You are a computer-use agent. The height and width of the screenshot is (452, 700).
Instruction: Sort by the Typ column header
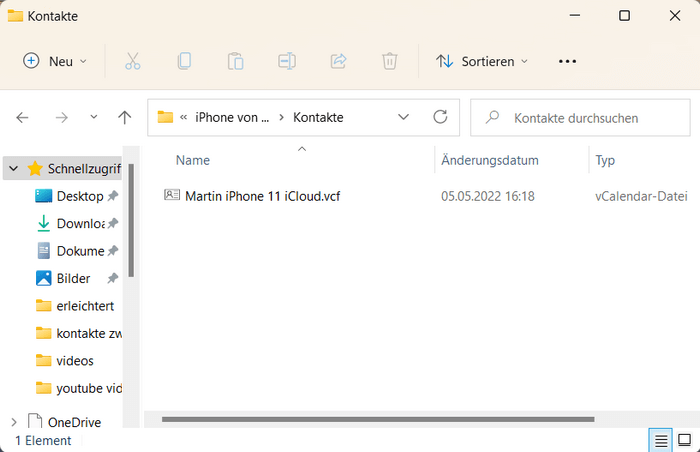(605, 160)
